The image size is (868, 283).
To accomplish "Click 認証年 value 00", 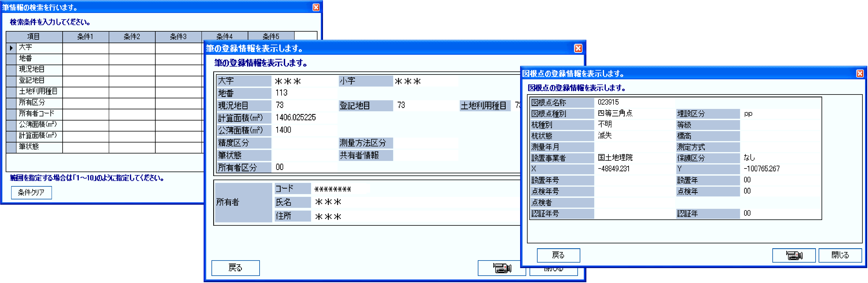I will (x=747, y=214).
